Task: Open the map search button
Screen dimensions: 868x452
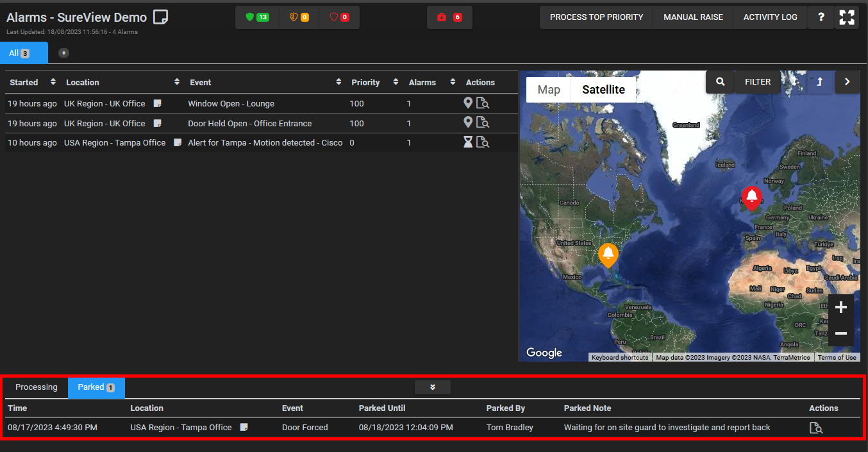Action: point(721,82)
